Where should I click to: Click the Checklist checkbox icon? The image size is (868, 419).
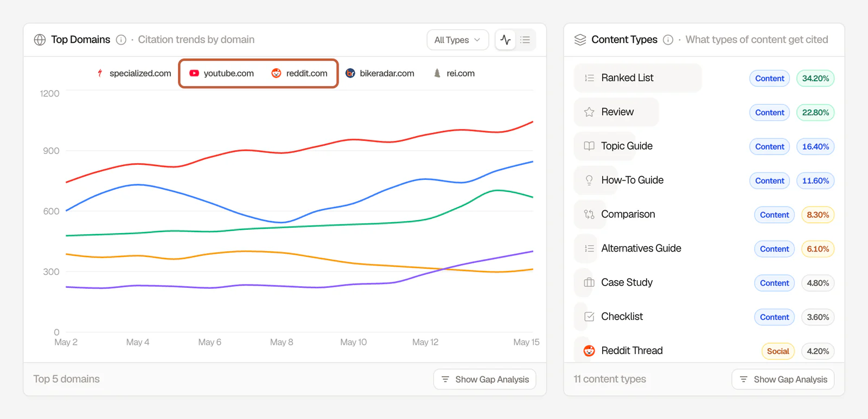pyautogui.click(x=589, y=317)
